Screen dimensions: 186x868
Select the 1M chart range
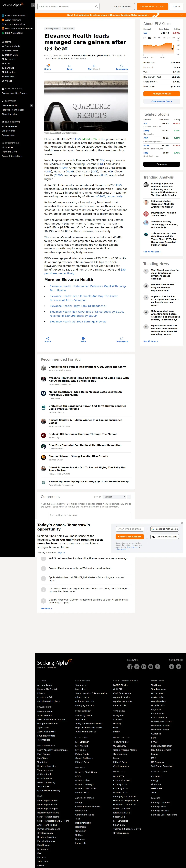pos(155,38)
